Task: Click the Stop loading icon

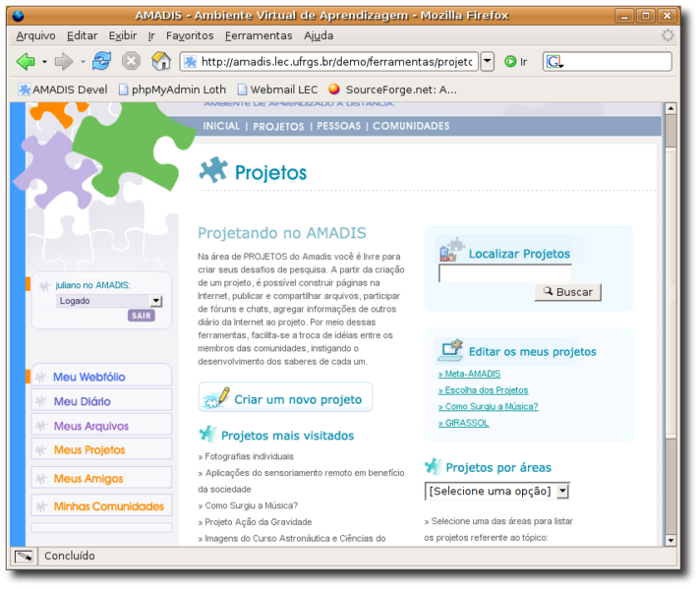Action: click(x=132, y=61)
